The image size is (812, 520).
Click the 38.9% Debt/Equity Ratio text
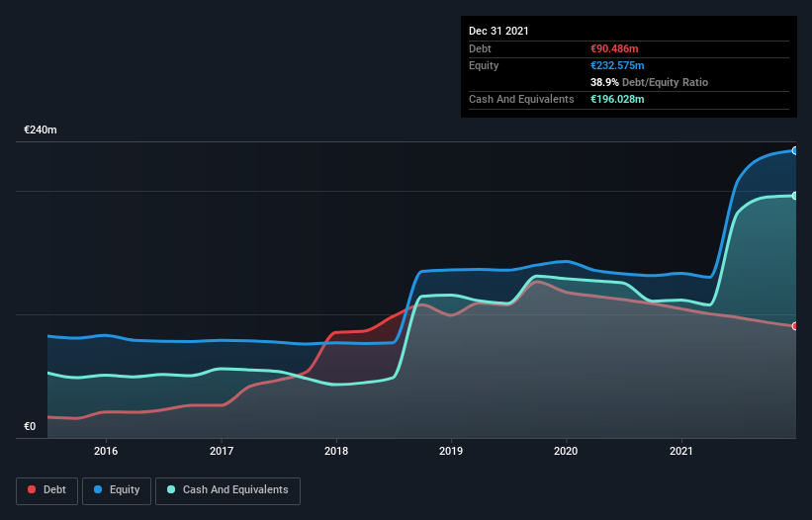(649, 82)
